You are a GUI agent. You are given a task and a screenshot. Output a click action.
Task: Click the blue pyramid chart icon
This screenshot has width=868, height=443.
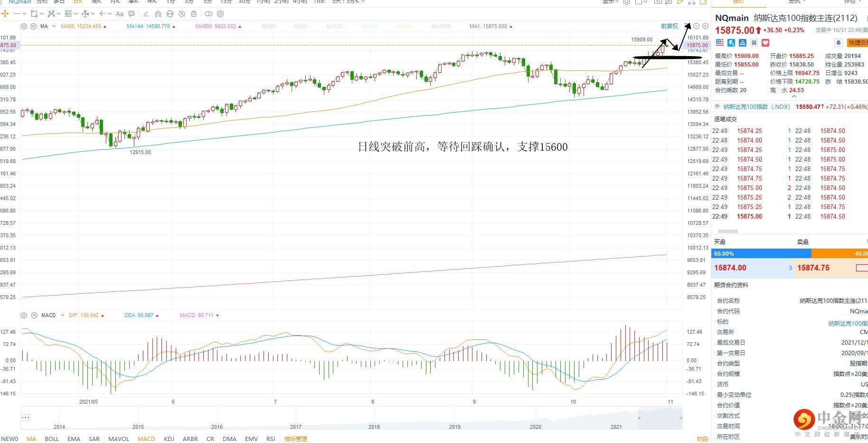point(743,43)
